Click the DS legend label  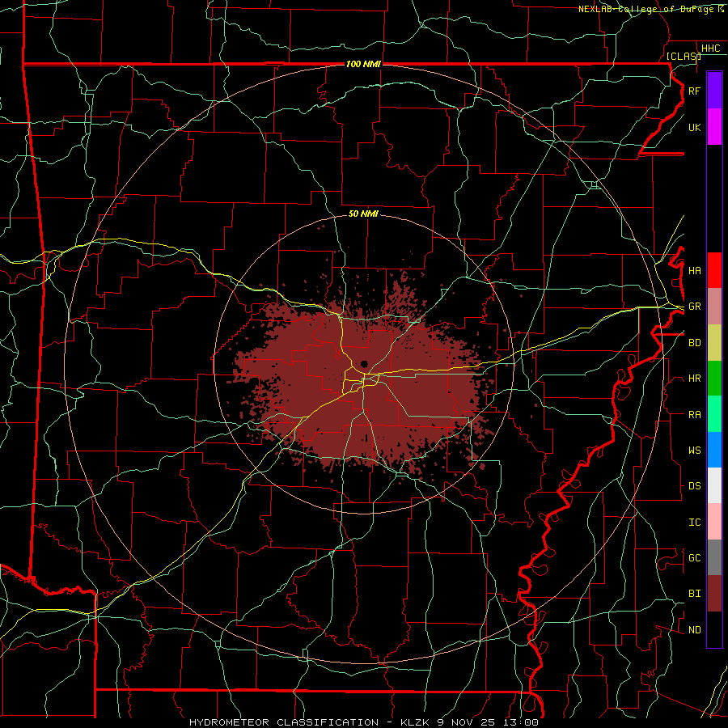point(694,486)
